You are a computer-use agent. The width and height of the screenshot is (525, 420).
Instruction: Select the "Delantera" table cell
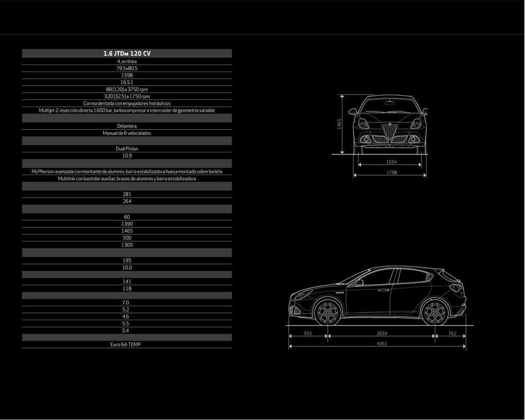[127, 126]
